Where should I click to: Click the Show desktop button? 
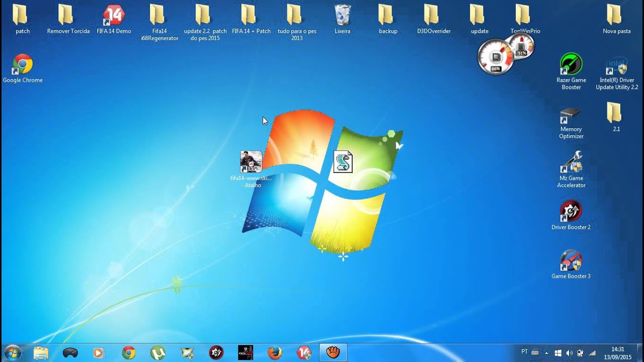[640, 353]
